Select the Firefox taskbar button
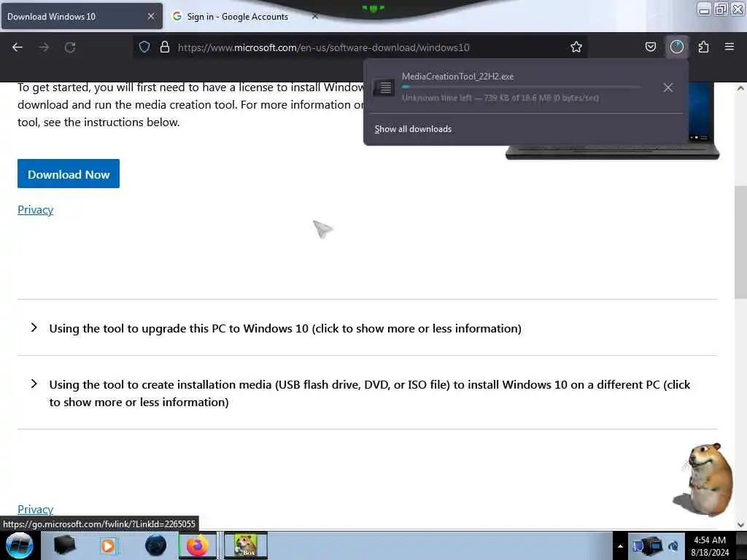The height and width of the screenshot is (560, 747). pos(198,545)
